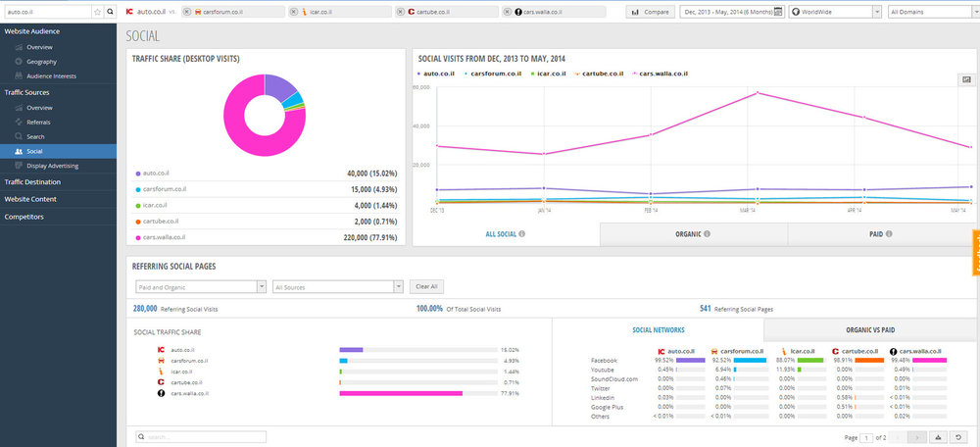
Task: Open the Paid and Organic filter dropdown
Action: coord(201,287)
